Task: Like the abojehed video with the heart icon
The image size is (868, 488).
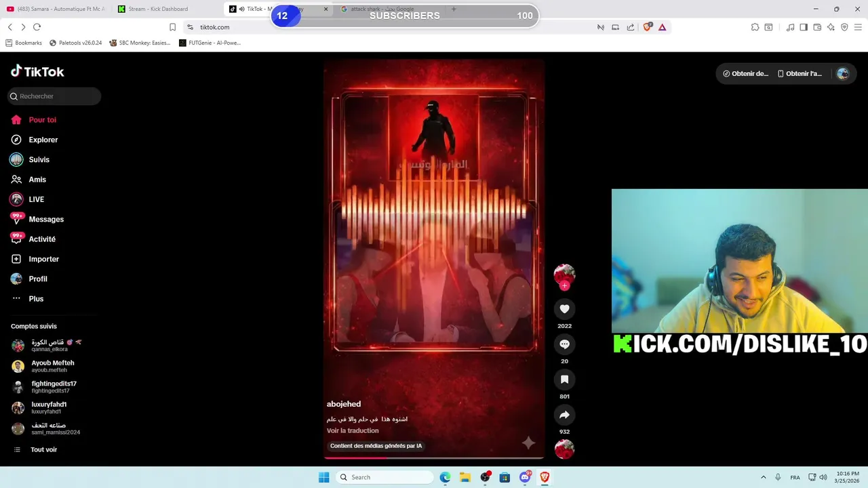Action: click(564, 309)
